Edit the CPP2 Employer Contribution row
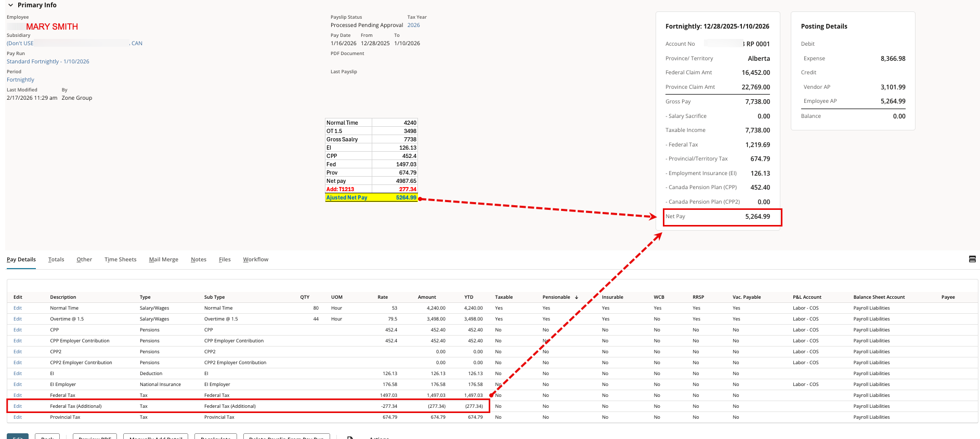The image size is (980, 439). (18, 363)
